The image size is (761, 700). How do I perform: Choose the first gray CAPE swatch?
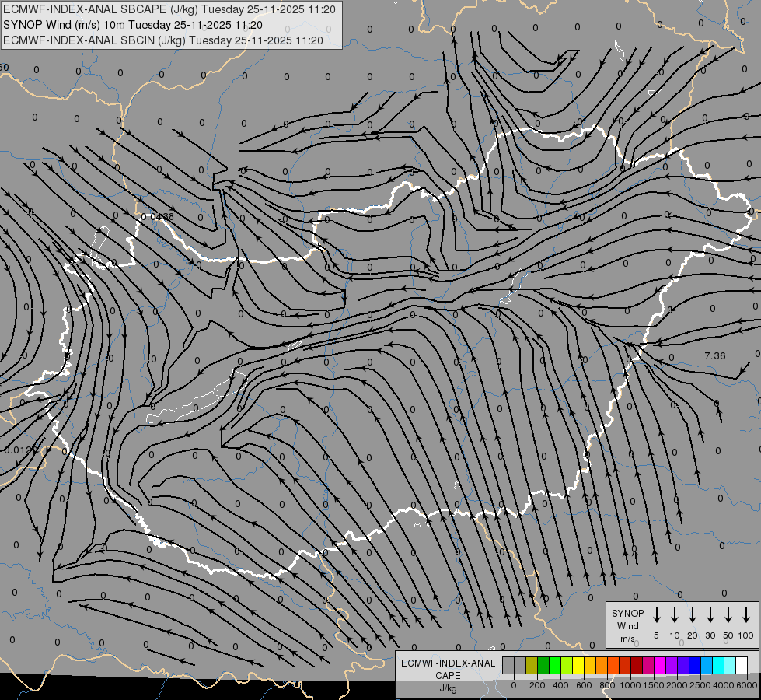coord(508,666)
